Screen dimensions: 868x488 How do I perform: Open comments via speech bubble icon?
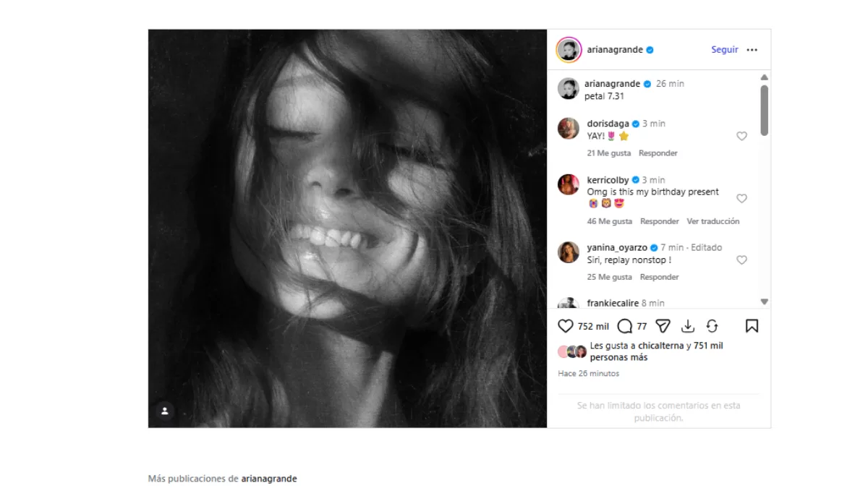pos(625,326)
